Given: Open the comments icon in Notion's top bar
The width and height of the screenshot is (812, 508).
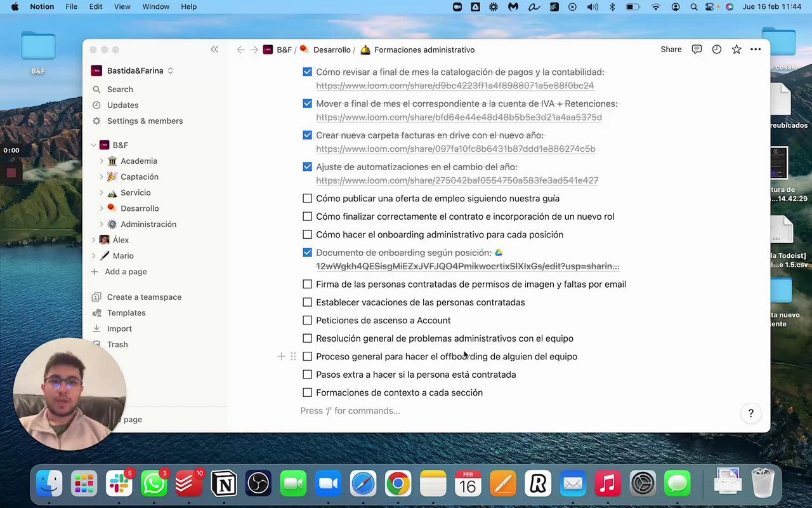Looking at the screenshot, I should tap(697, 50).
